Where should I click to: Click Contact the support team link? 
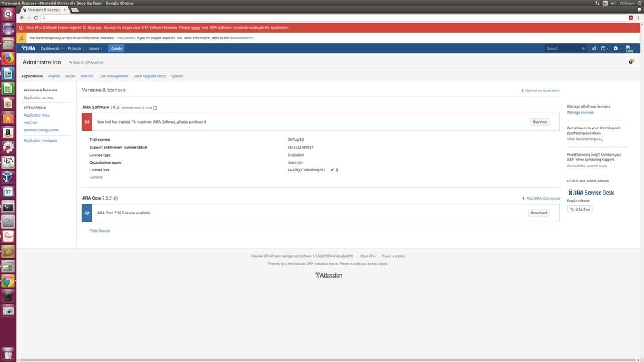click(587, 166)
